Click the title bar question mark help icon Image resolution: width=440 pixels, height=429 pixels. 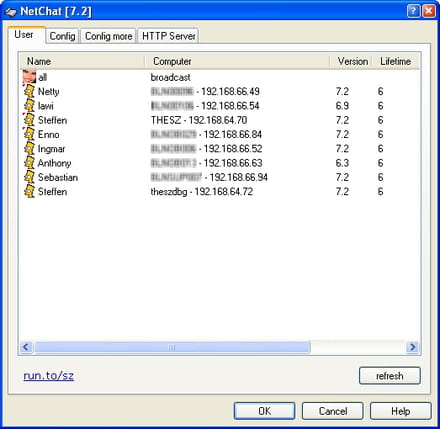(413, 11)
